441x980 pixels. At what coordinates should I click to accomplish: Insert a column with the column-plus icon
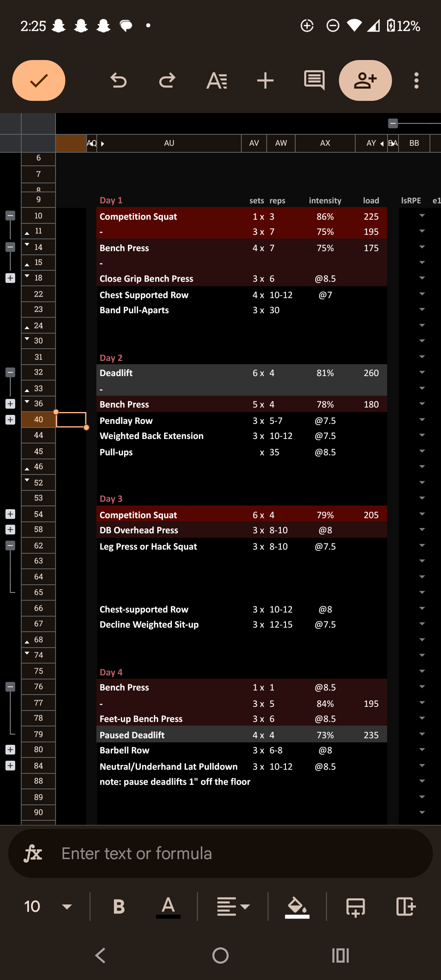[x=406, y=906]
